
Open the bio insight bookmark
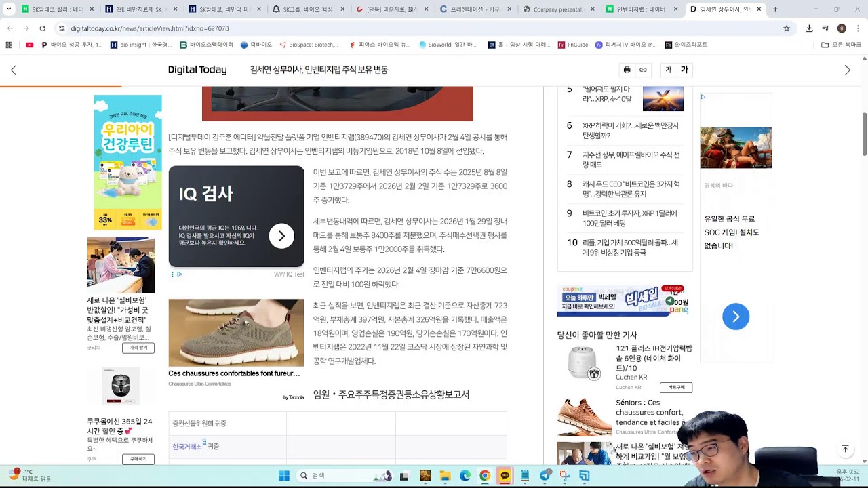point(141,45)
